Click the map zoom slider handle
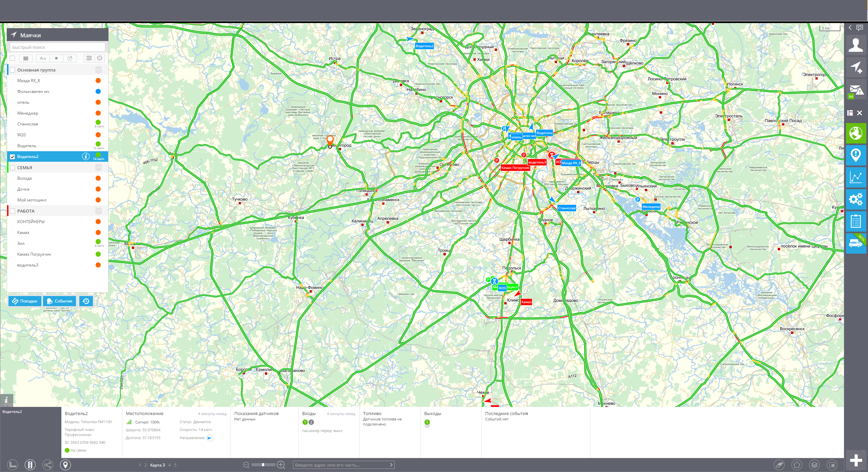 click(x=263, y=465)
